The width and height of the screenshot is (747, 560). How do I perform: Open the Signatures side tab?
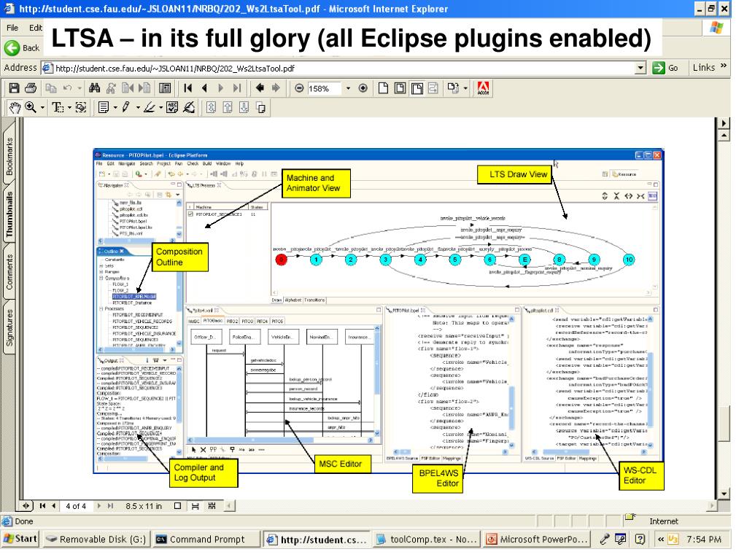pyautogui.click(x=9, y=327)
